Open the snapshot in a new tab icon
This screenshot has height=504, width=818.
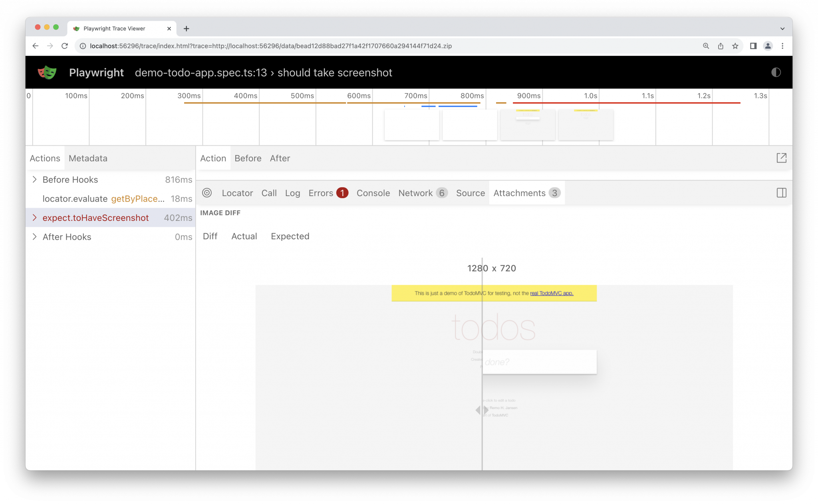(782, 158)
